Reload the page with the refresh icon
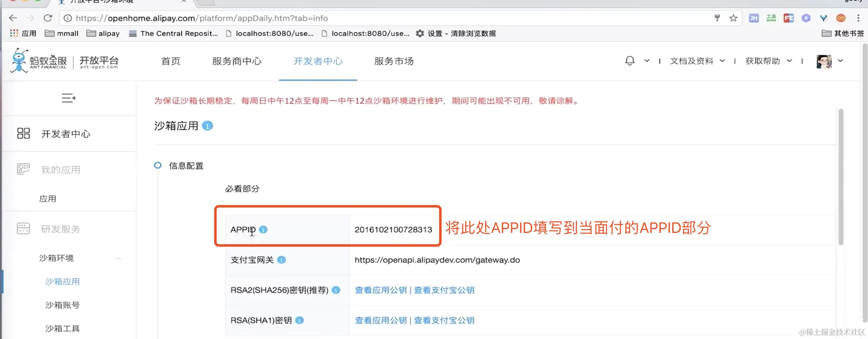The width and height of the screenshot is (868, 339). pos(48,18)
